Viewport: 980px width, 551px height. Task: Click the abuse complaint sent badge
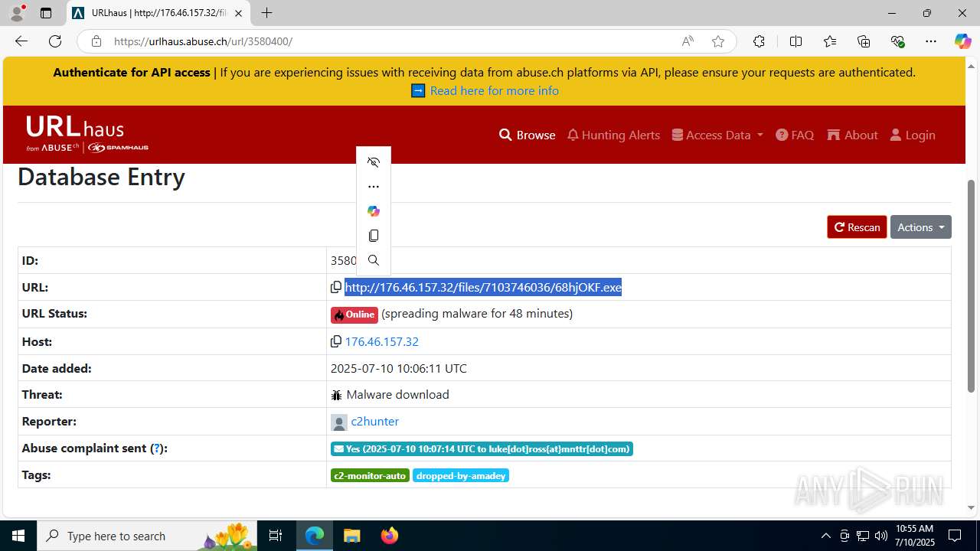[x=482, y=449]
